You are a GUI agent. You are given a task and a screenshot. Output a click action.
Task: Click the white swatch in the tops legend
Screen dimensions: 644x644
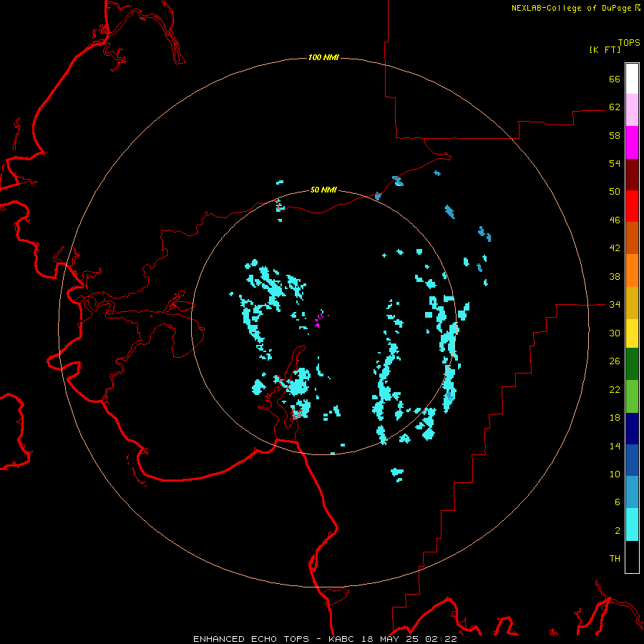click(x=632, y=79)
